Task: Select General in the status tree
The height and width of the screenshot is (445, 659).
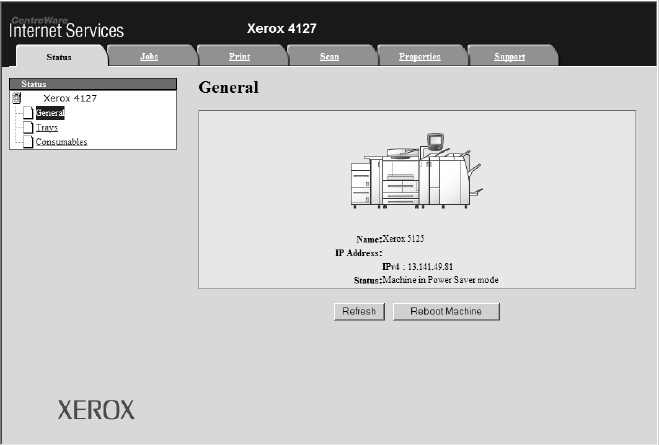Action: [x=50, y=113]
